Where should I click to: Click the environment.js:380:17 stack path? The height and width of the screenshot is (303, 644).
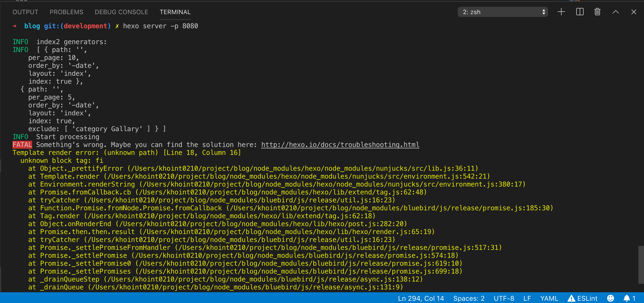[x=332, y=184]
